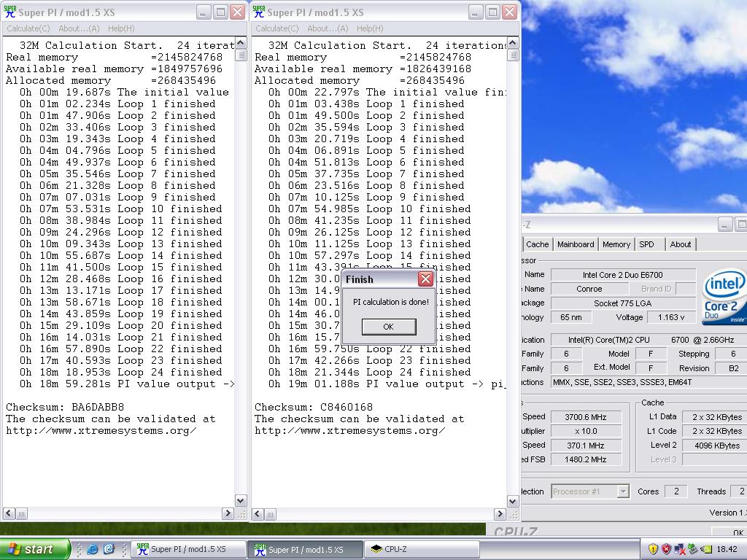The height and width of the screenshot is (560, 747).
Task: Launch Internet Explorer from Quick Launch
Action: (x=93, y=549)
